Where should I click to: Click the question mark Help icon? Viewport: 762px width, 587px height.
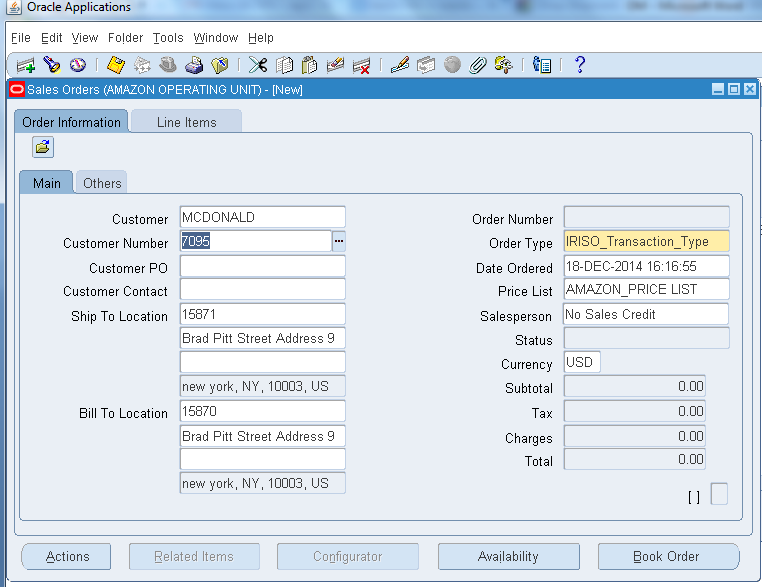click(580, 65)
